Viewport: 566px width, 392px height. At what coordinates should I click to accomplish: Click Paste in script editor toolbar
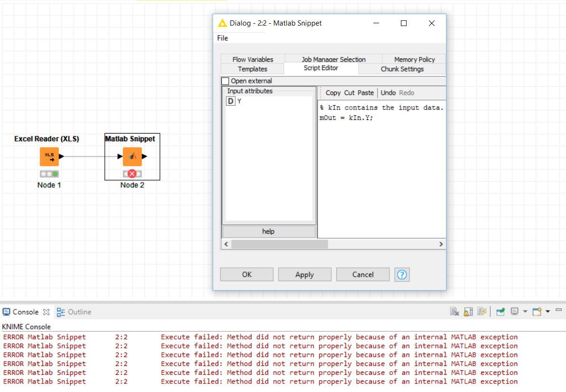point(366,93)
